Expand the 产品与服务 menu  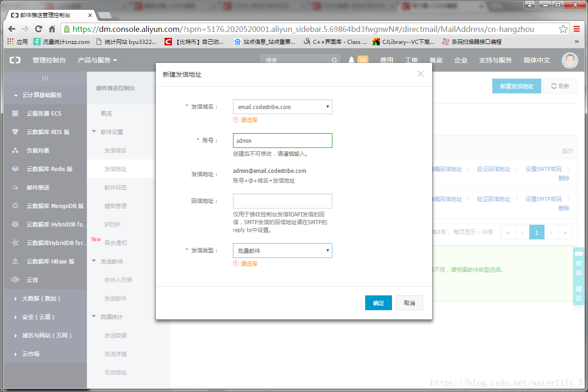coord(97,60)
